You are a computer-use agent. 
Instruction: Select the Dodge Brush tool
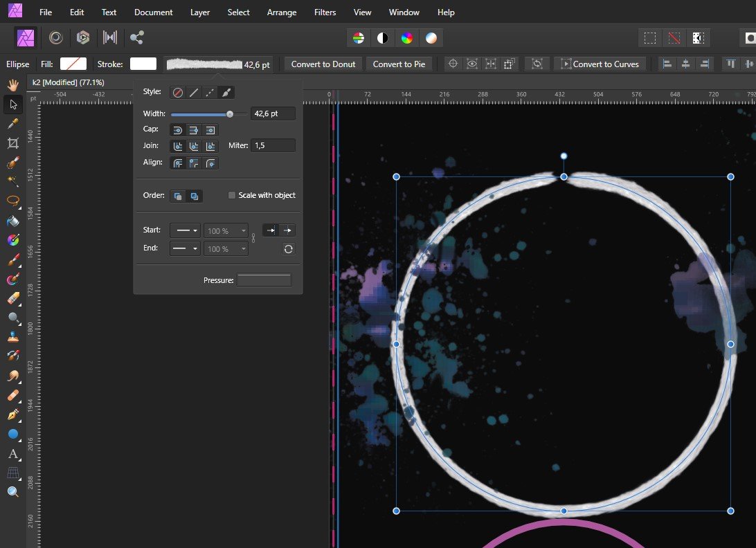pos(13,318)
